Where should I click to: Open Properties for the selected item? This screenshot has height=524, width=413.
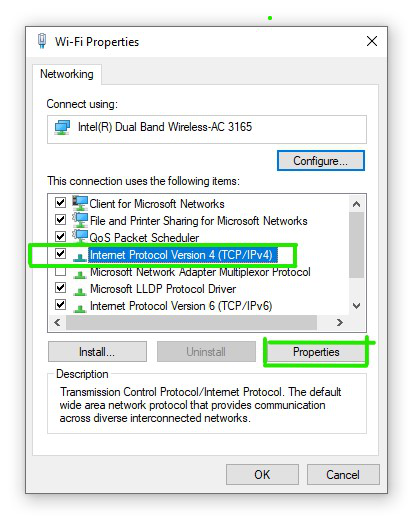pyautogui.click(x=316, y=352)
